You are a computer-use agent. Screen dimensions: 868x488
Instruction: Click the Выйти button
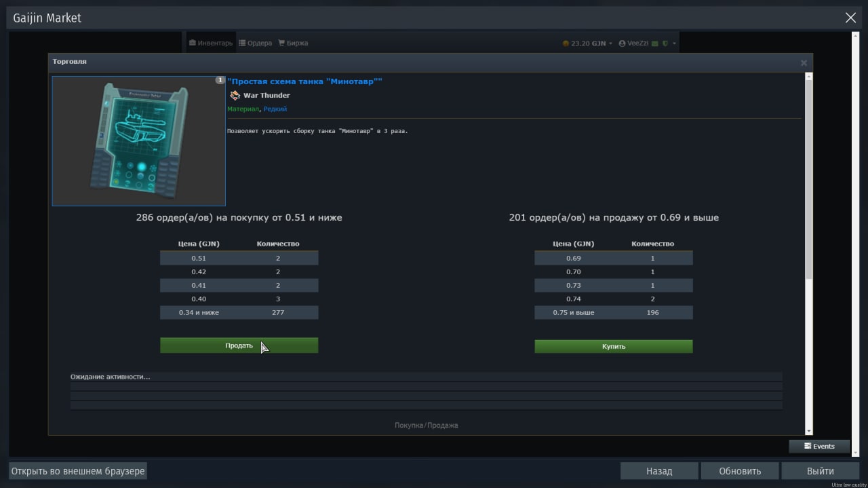coord(821,470)
